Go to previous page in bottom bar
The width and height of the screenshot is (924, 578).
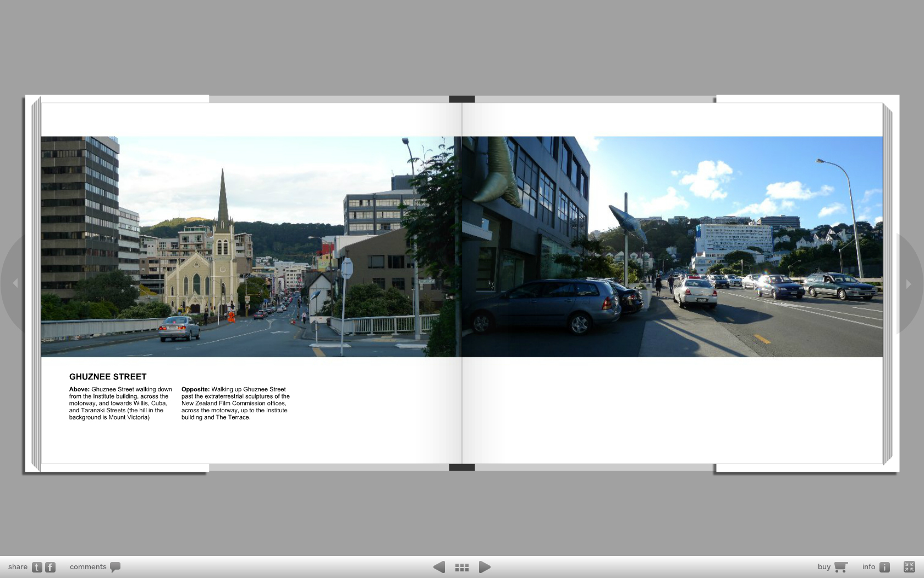(439, 567)
